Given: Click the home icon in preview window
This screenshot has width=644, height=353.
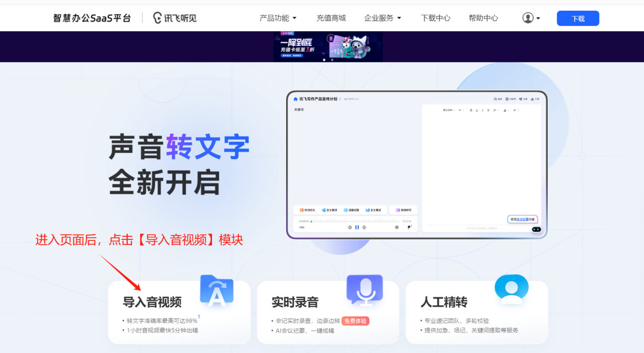Looking at the screenshot, I should pyautogui.click(x=295, y=99).
